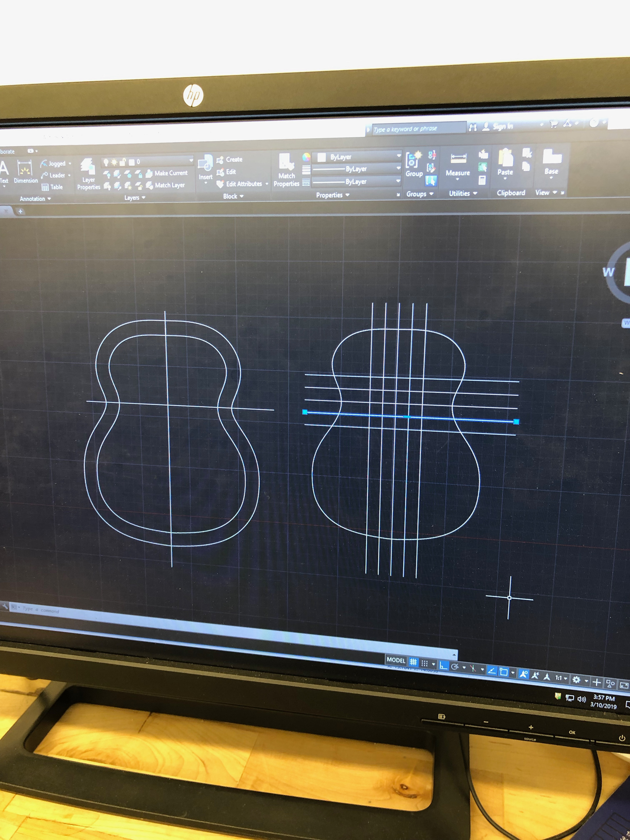Toggle Snap Mode in status bar
This screenshot has height=840, width=630.
click(425, 663)
